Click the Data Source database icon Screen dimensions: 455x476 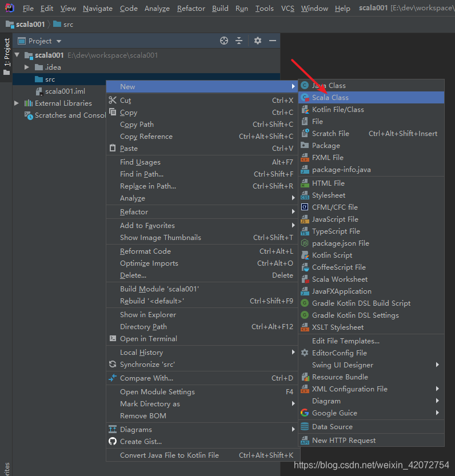click(305, 426)
